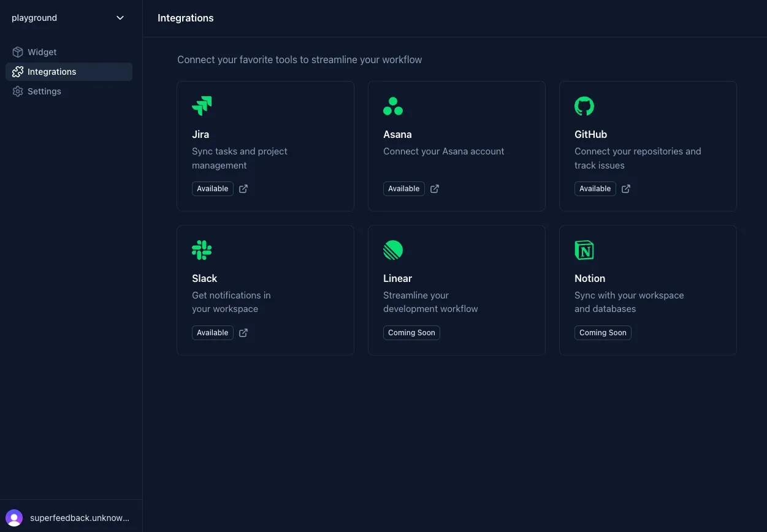Click the Available badge on GitHub
Image resolution: width=767 pixels, height=532 pixels.
pos(595,189)
